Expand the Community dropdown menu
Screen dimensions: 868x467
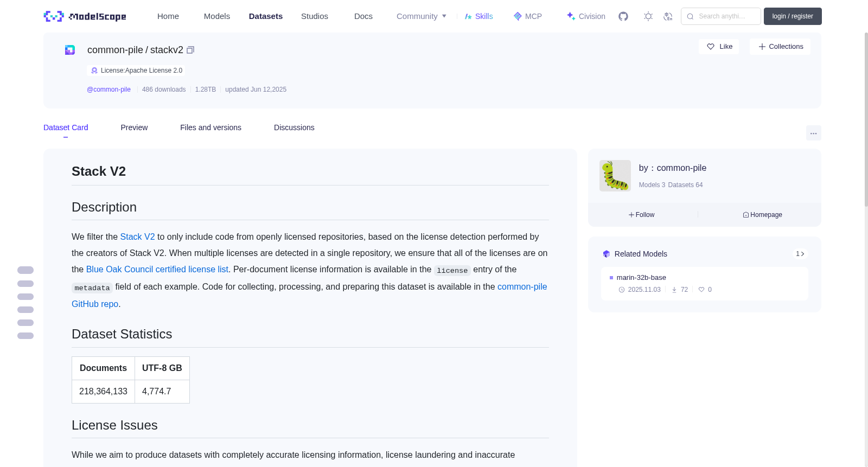coord(422,16)
